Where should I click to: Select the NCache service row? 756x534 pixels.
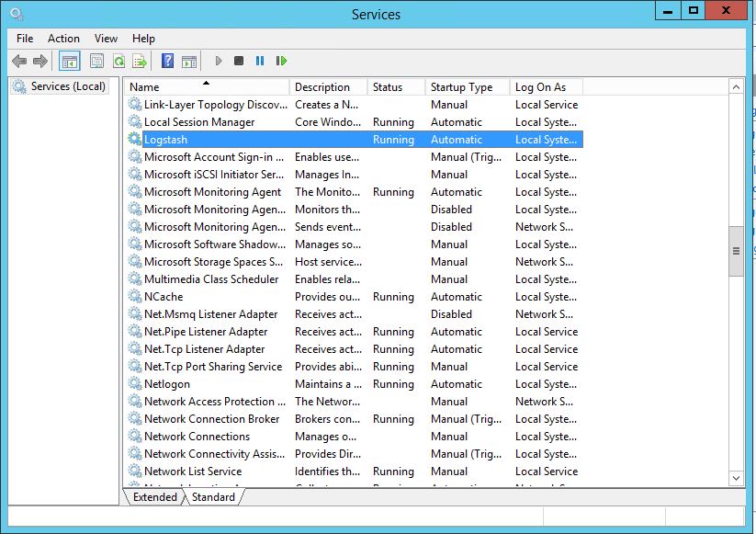click(x=164, y=297)
